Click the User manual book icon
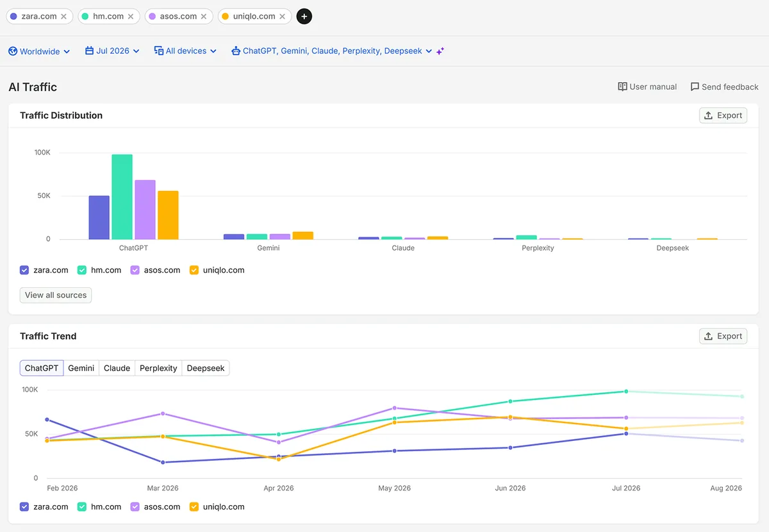The height and width of the screenshot is (532, 769). tap(622, 87)
